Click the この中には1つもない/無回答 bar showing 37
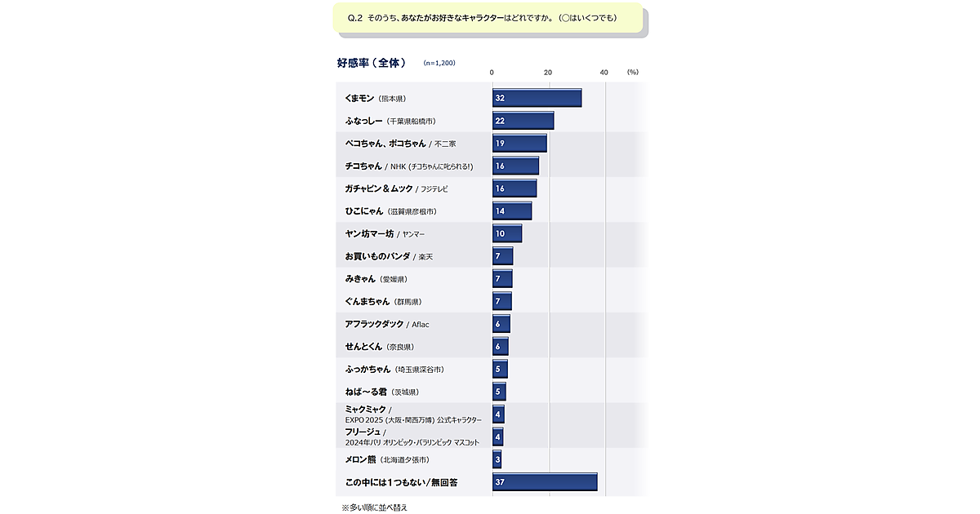Viewport: 980px width, 514px height. pyautogui.click(x=545, y=482)
